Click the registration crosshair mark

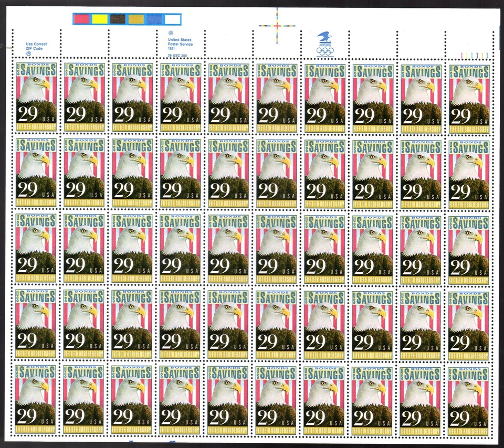click(276, 25)
